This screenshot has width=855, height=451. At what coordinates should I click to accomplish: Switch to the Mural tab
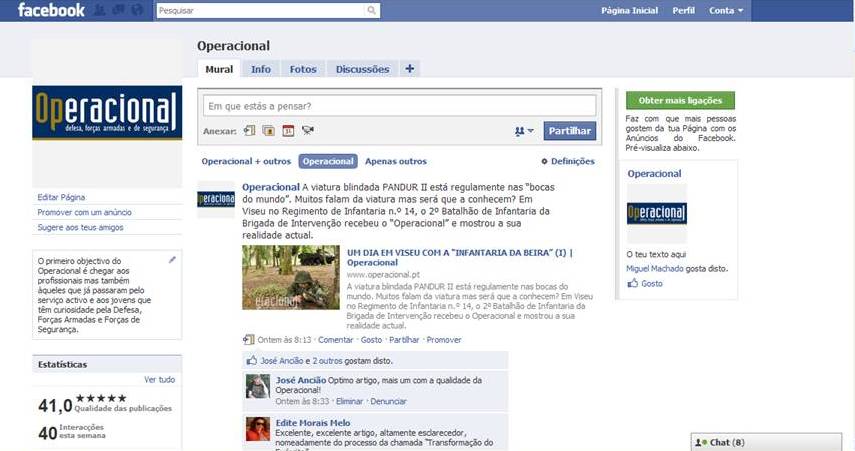[x=219, y=69]
